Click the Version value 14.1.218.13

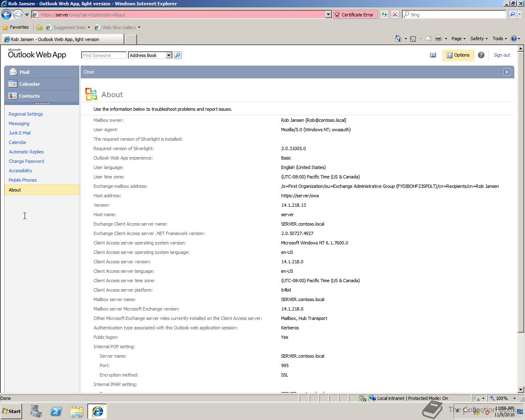pyautogui.click(x=293, y=205)
